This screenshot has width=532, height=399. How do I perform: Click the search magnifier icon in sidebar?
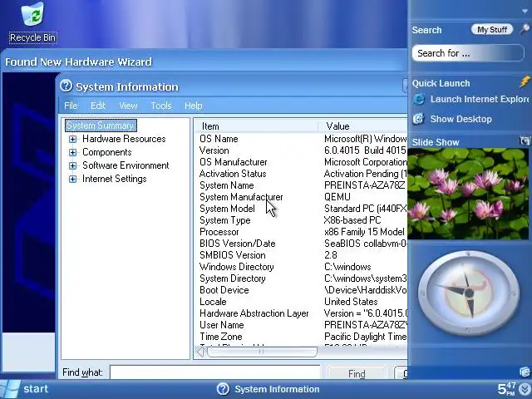525,29
